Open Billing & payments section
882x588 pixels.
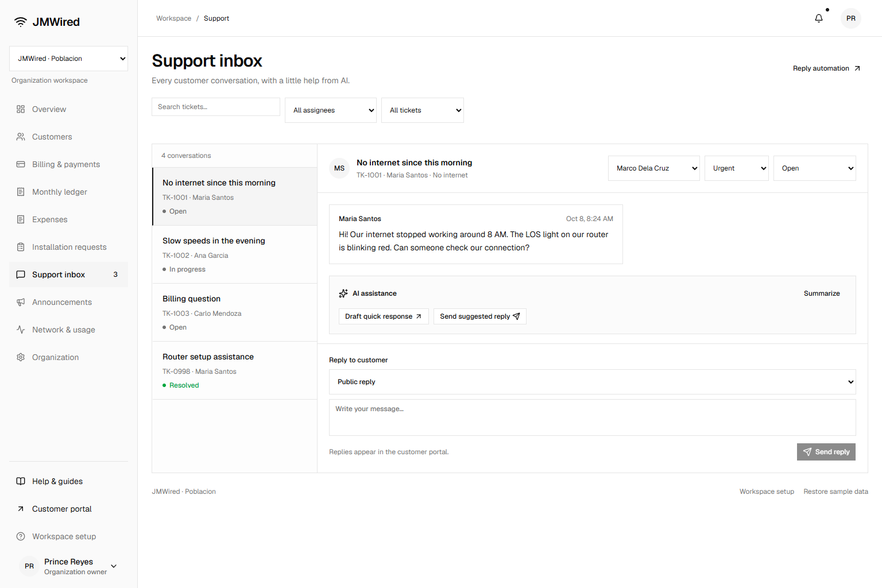coord(68,164)
